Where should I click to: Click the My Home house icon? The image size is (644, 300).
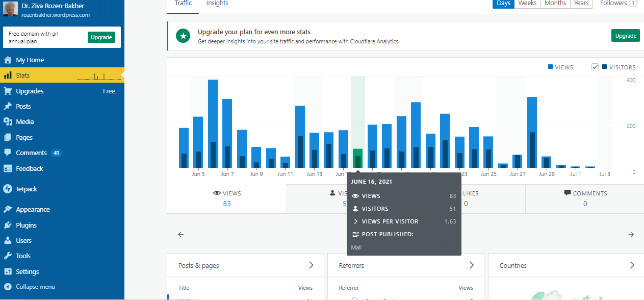tap(8, 60)
